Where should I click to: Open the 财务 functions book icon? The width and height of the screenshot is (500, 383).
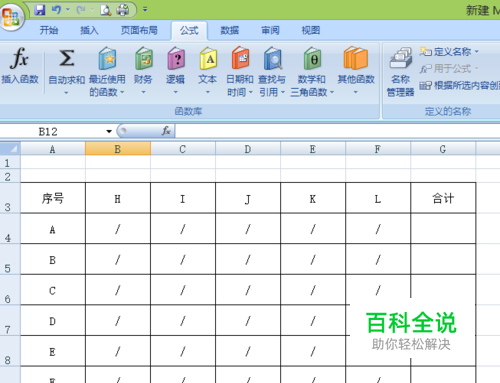point(144,58)
